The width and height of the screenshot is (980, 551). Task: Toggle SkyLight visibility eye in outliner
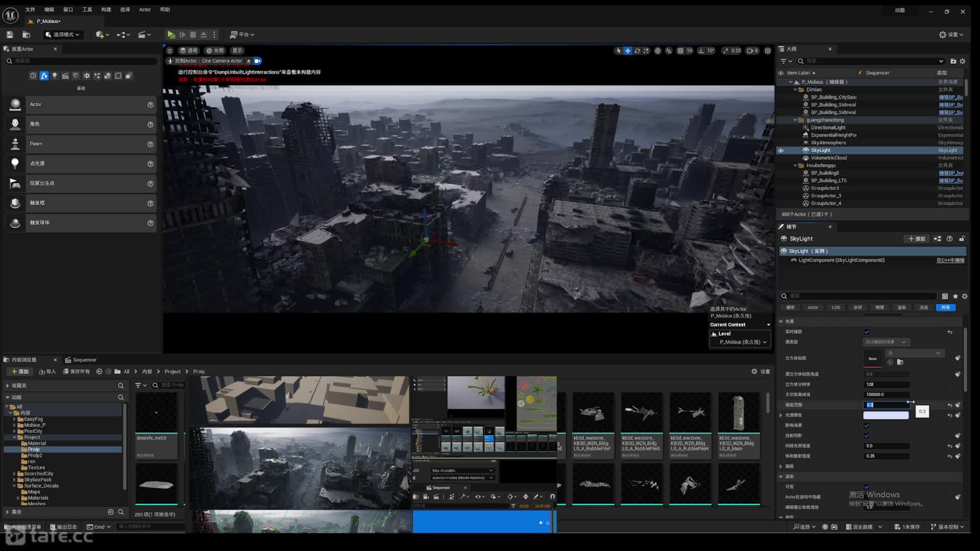tap(780, 151)
